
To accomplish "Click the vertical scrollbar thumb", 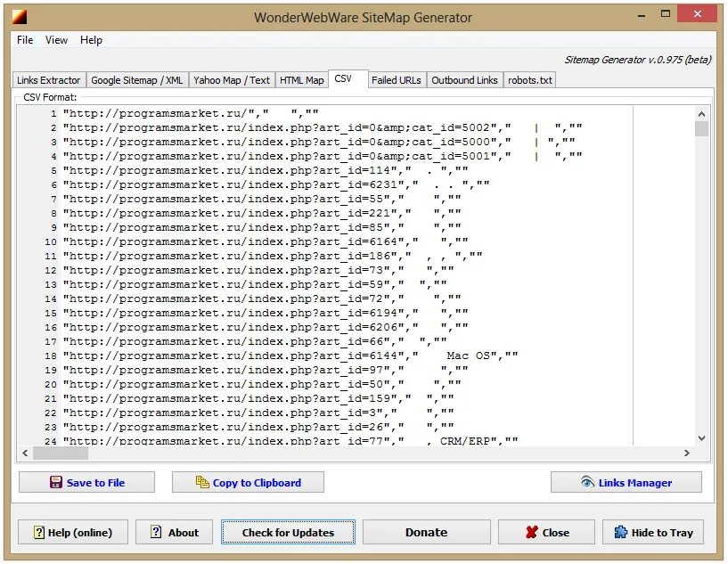I will 701,128.
